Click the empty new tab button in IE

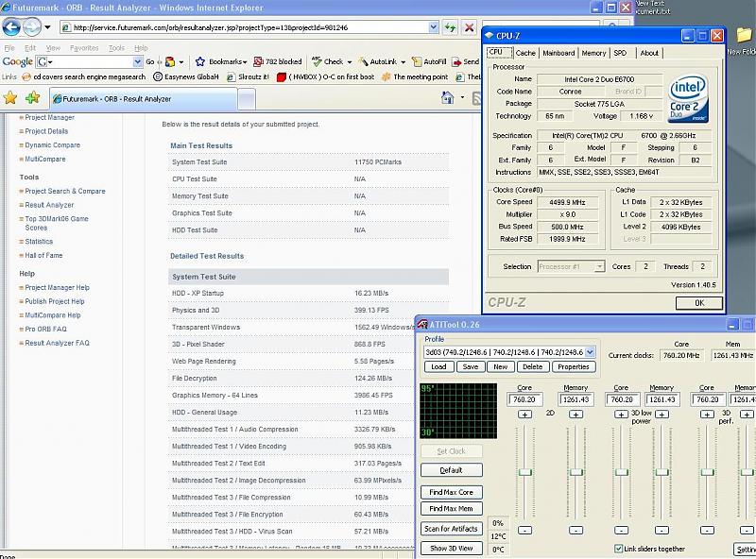click(247, 99)
